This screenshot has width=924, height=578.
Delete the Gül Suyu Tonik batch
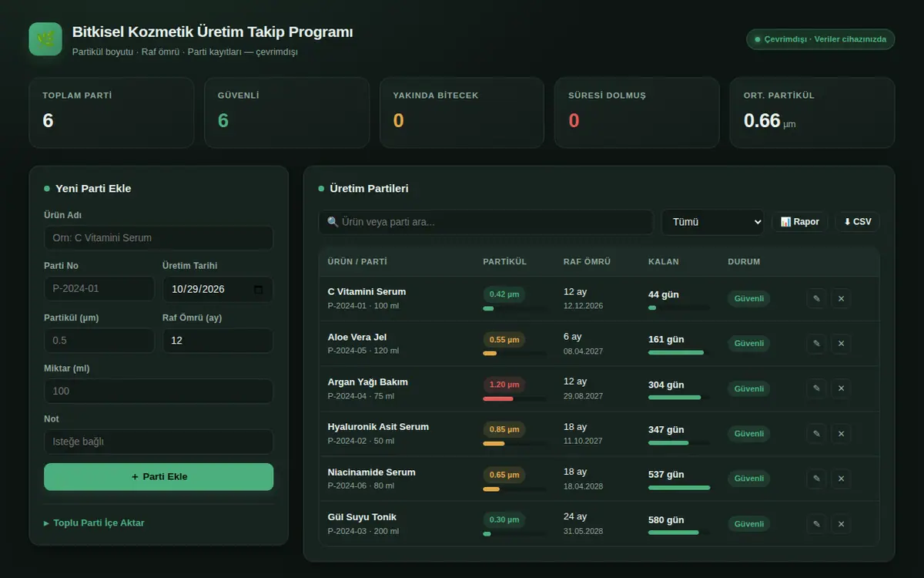point(841,524)
